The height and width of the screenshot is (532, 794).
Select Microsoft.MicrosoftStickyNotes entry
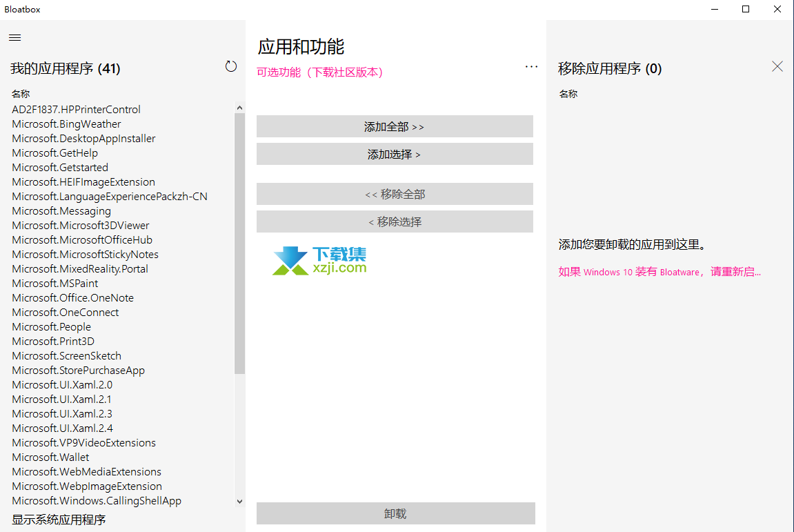click(85, 255)
